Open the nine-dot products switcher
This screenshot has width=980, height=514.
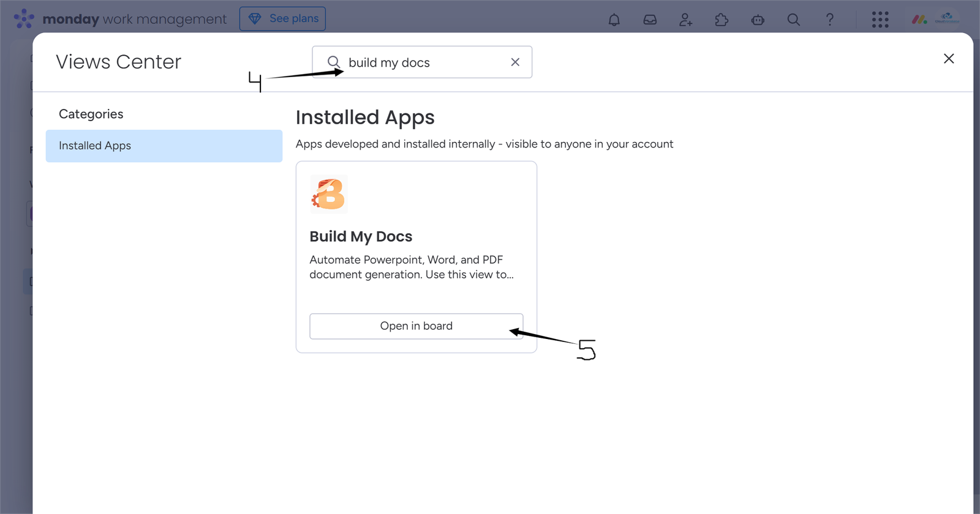coord(880,20)
